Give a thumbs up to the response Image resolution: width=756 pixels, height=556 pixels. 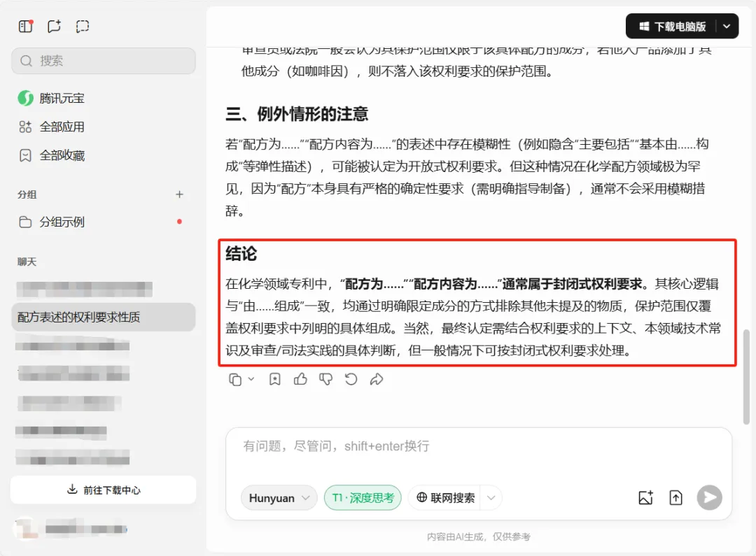click(300, 379)
